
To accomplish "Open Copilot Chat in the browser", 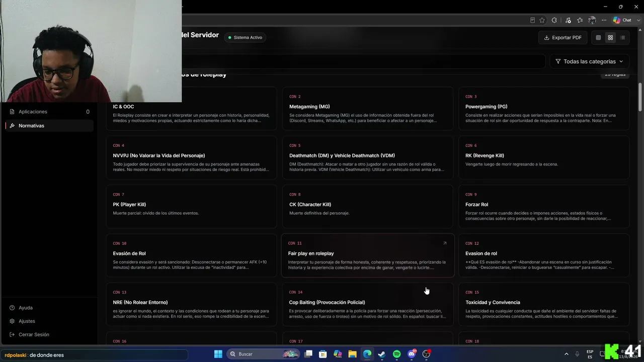I will pyautogui.click(x=622, y=20).
